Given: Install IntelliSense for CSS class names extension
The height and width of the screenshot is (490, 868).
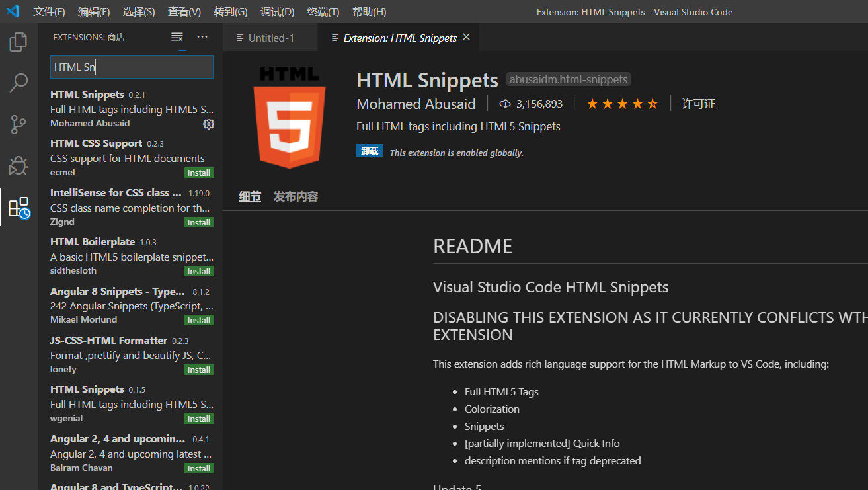Looking at the screenshot, I should [x=199, y=222].
